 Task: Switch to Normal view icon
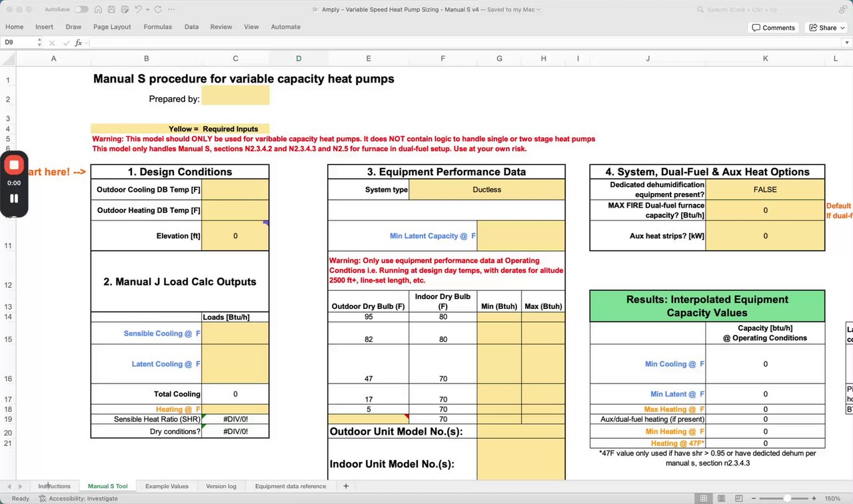pyautogui.click(x=704, y=498)
